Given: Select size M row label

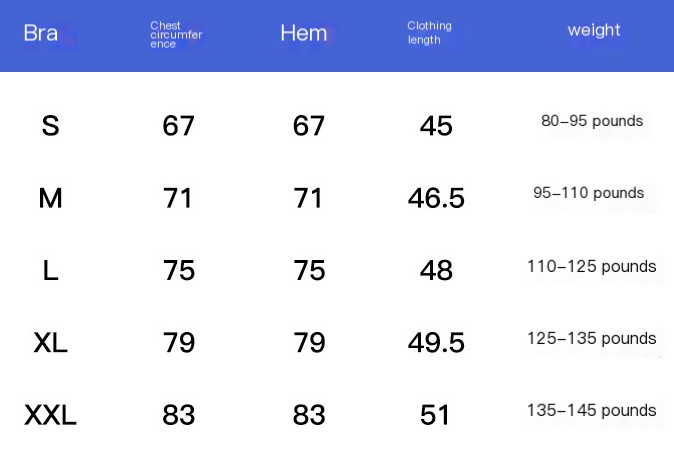Looking at the screenshot, I should click(50, 198).
